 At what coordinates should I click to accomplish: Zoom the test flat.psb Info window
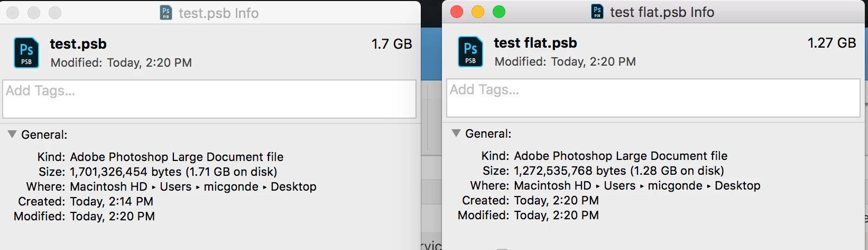coord(499,12)
